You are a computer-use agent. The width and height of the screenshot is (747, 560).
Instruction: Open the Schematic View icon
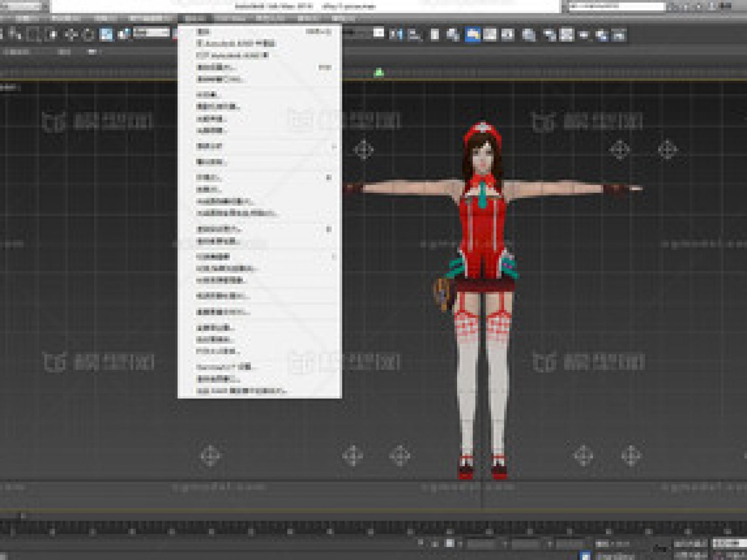click(x=508, y=35)
